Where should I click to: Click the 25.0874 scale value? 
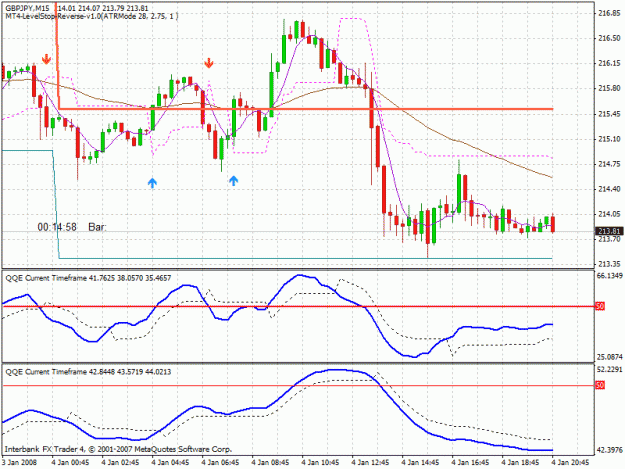[609, 357]
